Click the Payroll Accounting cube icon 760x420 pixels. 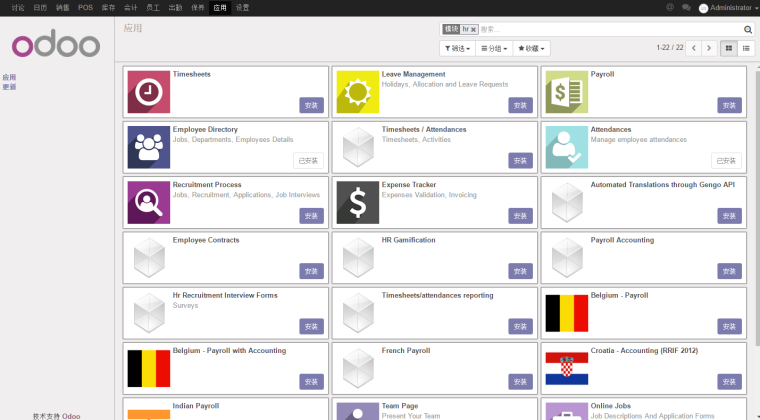point(567,258)
